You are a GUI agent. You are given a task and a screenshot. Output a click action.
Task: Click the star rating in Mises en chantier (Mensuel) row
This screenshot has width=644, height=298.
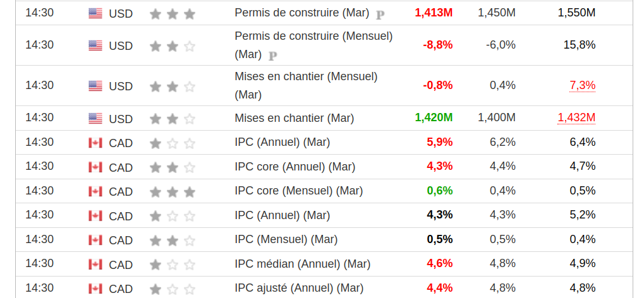[173, 86]
